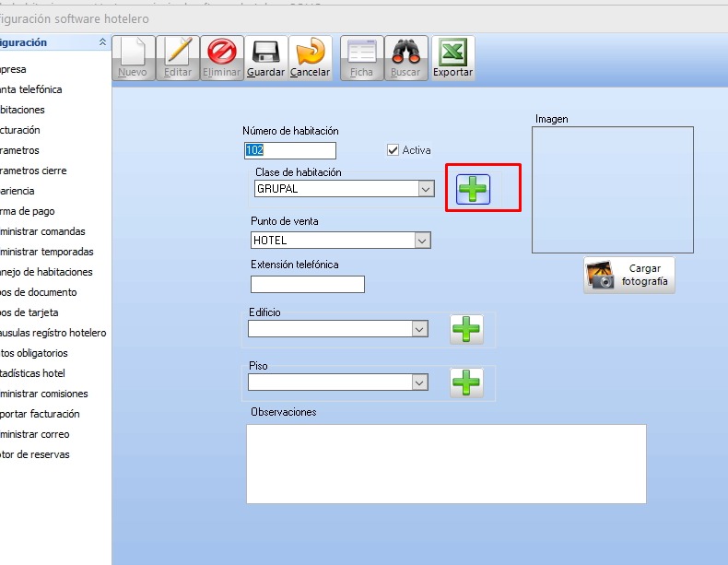The height and width of the screenshot is (565, 728).
Task: Click the Cancelar undo arrow icon
Action: point(311,53)
